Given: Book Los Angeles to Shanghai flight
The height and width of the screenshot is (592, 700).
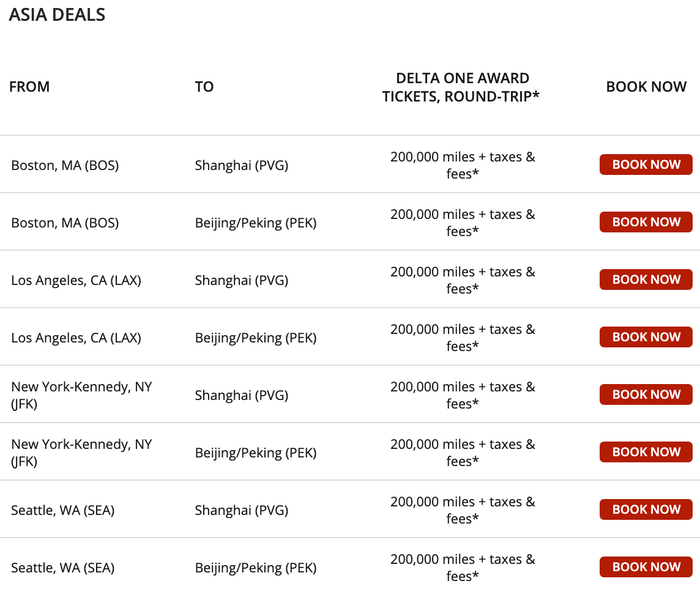Looking at the screenshot, I should coord(646,279).
